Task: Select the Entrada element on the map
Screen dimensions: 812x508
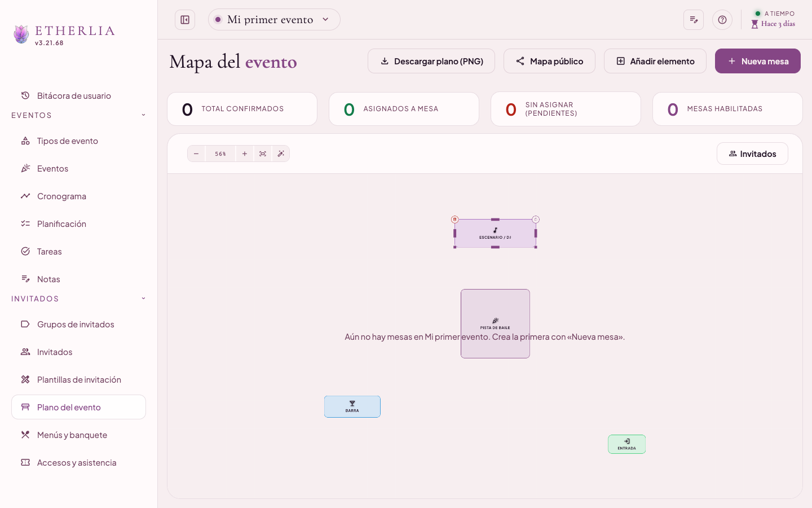Action: (626, 444)
